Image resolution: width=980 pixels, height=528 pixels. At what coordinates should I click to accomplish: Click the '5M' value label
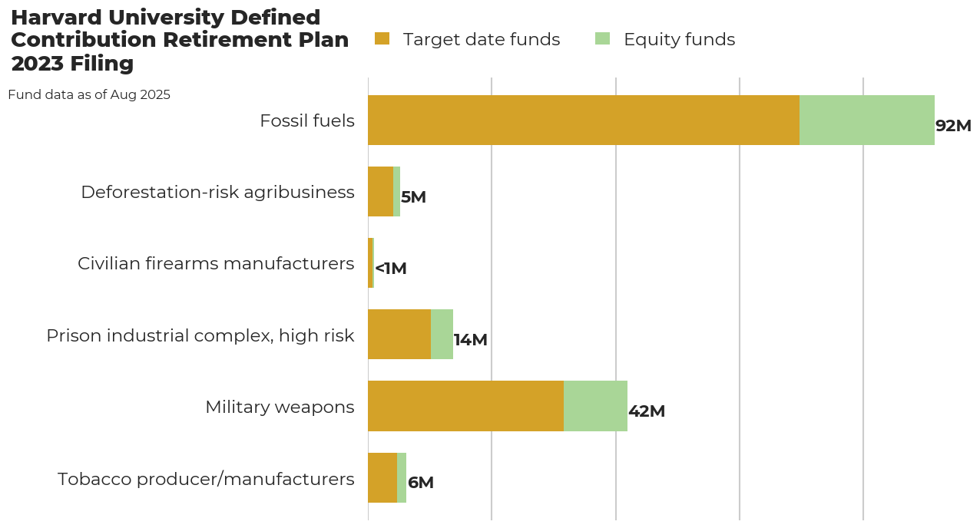click(x=413, y=197)
